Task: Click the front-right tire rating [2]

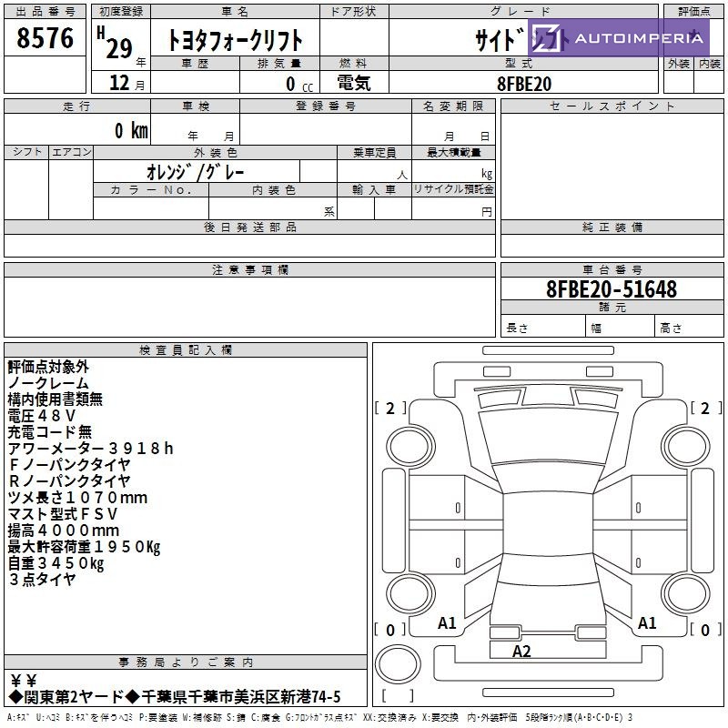Action: [x=706, y=408]
